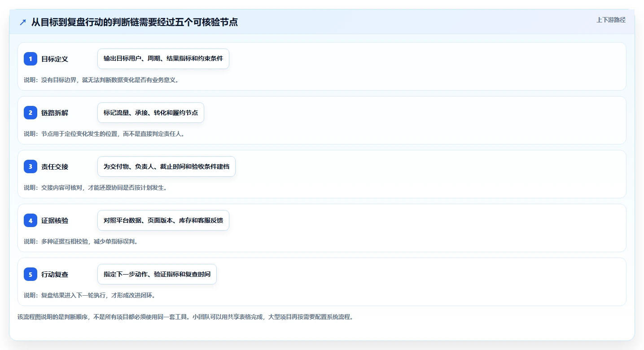Click the number 4 step badge
The image size is (644, 350).
click(31, 220)
